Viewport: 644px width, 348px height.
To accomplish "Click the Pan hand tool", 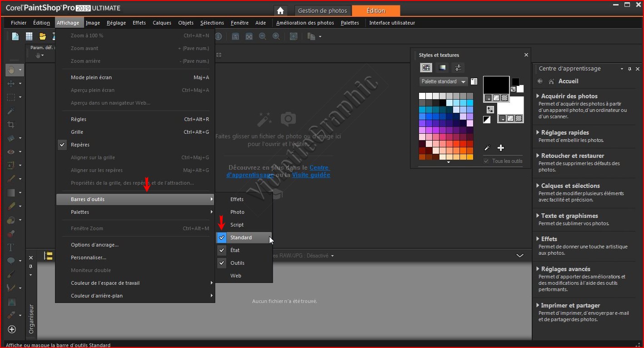I will (x=11, y=70).
